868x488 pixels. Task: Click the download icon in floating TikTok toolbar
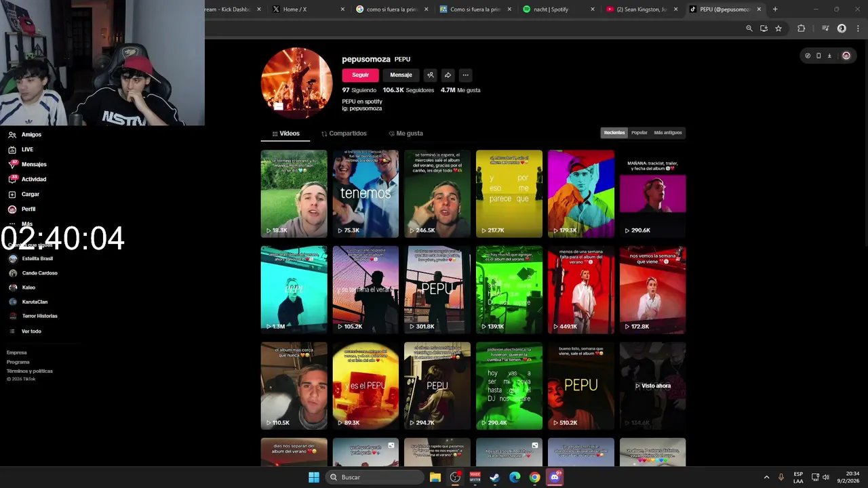[x=829, y=56]
